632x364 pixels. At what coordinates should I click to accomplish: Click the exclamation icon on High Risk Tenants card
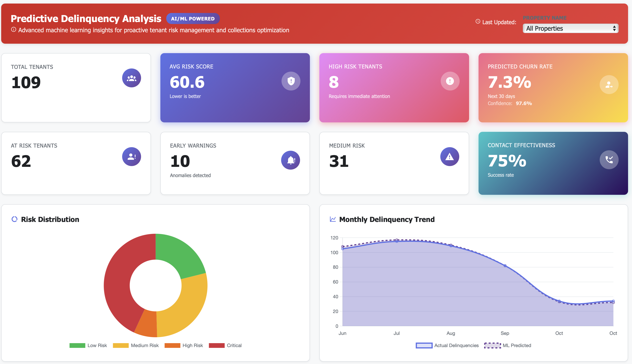tap(450, 81)
